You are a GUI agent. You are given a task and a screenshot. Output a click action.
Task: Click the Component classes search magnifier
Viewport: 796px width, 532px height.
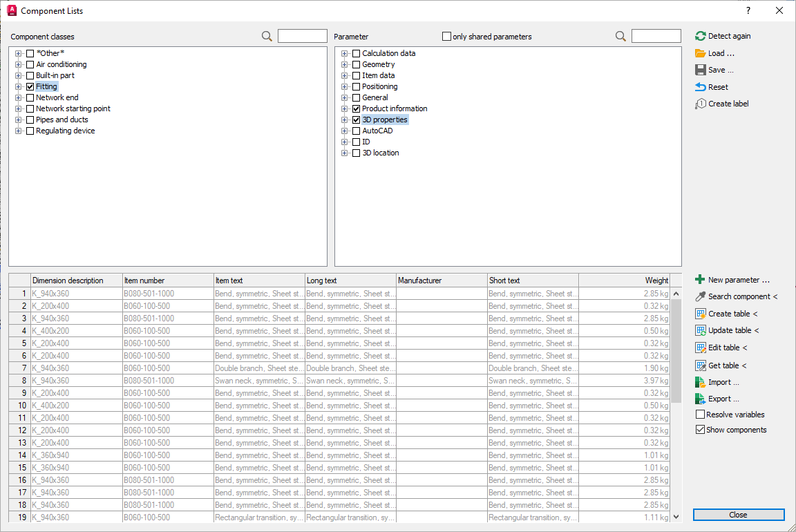(x=267, y=36)
